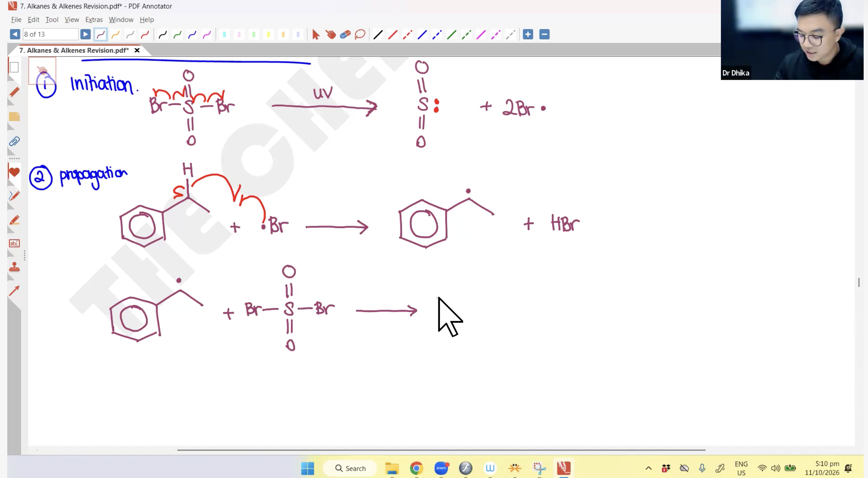The height and width of the screenshot is (478, 868).
Task: Select the red curved pen preset
Action: [145, 35]
